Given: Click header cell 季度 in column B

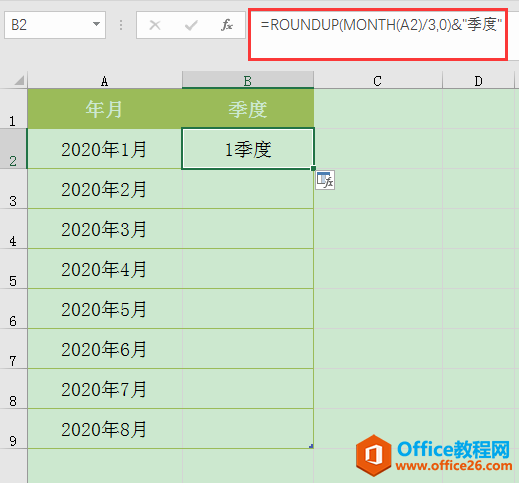Looking at the screenshot, I should (x=248, y=109).
